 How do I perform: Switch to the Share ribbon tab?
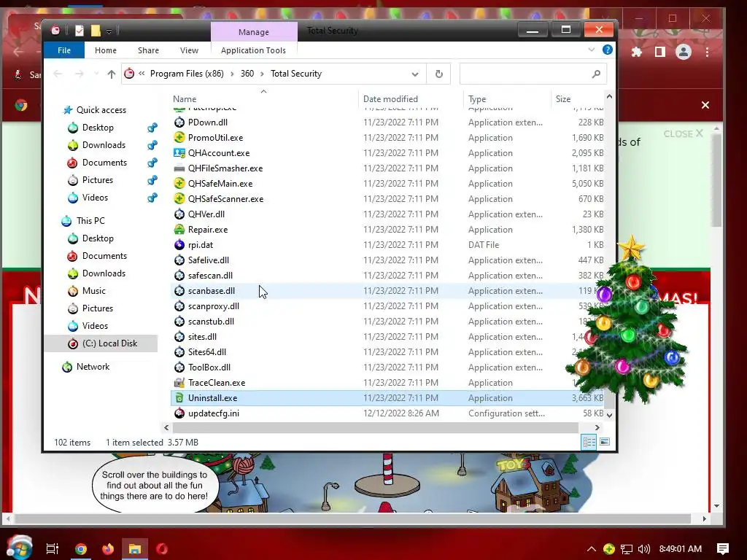[148, 50]
